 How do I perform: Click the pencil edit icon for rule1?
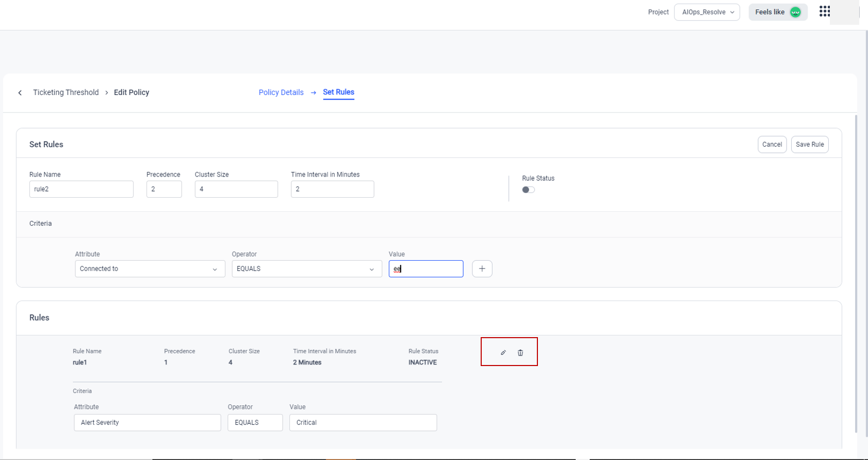coord(503,353)
